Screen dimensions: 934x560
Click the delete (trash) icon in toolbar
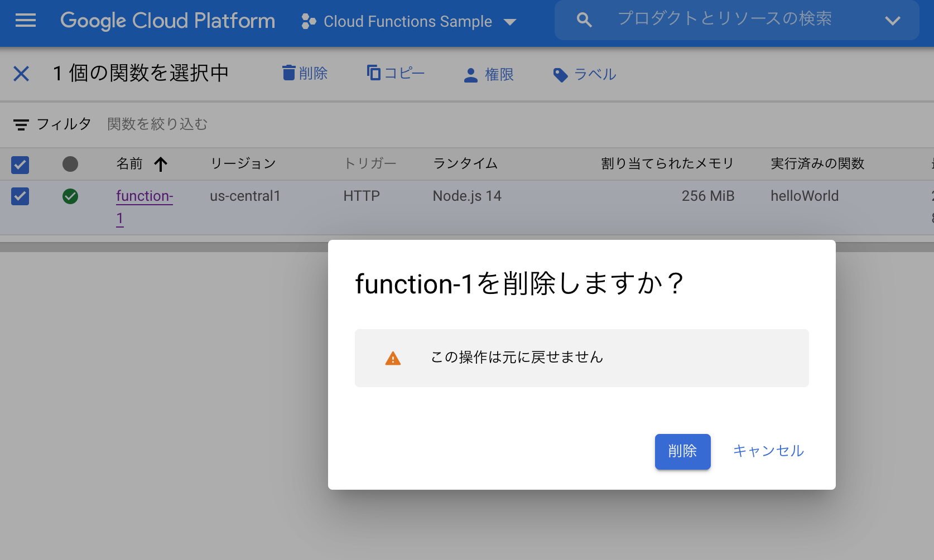289,73
